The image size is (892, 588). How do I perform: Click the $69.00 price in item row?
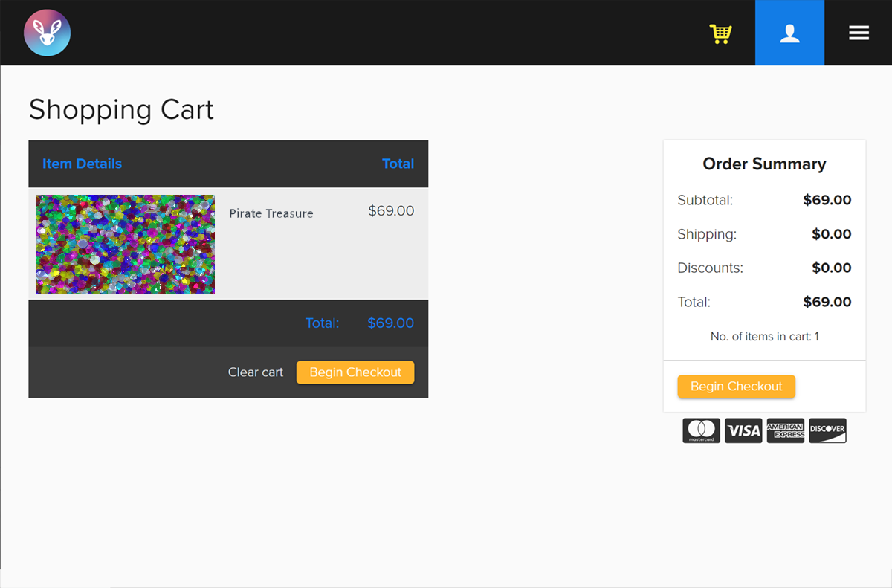click(x=391, y=211)
